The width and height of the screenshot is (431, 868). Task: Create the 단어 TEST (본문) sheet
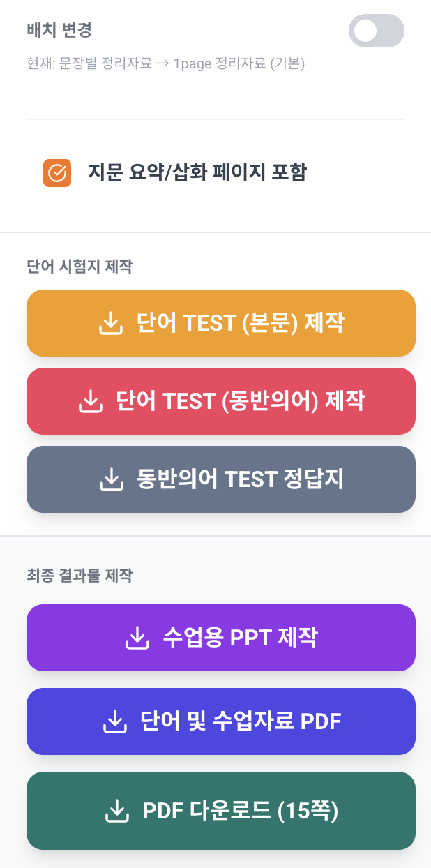pyautogui.click(x=221, y=323)
